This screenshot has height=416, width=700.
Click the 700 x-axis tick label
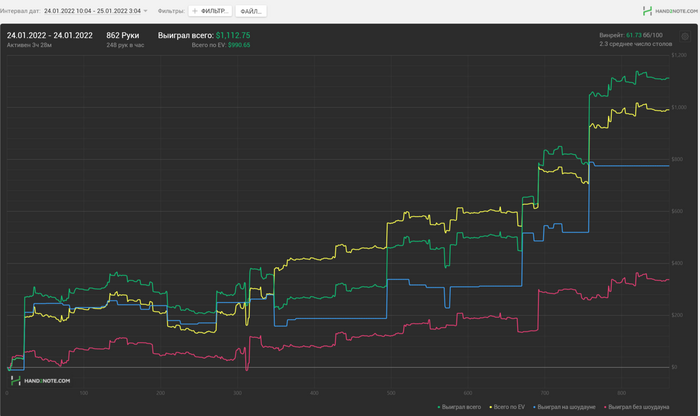[545, 393]
